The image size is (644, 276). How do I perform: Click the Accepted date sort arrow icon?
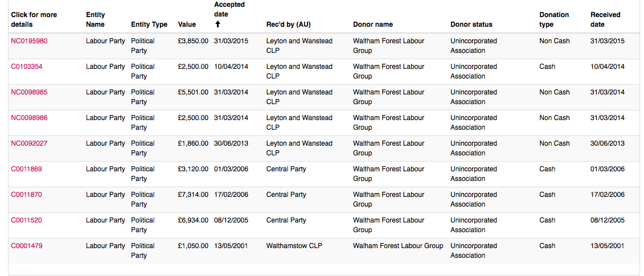(x=218, y=24)
